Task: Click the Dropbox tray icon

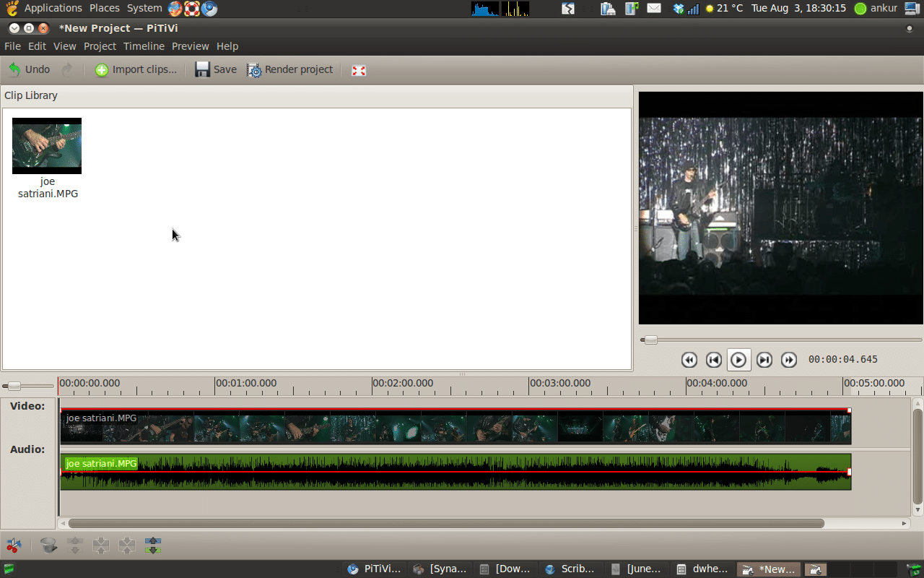Action: coord(678,9)
